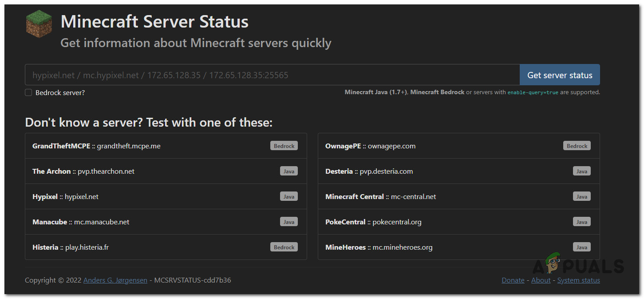Click the 'Bedrock server?' checkbox label
This screenshot has width=644, height=299.
coord(60,92)
